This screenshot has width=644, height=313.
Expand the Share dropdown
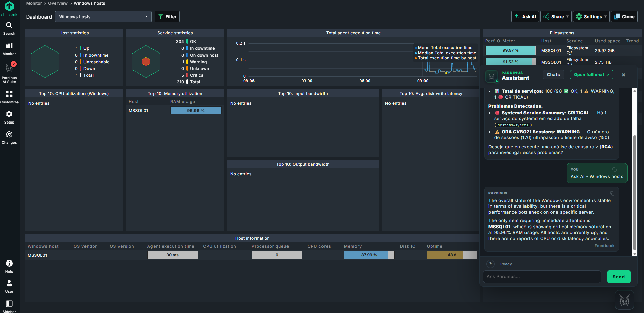tap(556, 16)
